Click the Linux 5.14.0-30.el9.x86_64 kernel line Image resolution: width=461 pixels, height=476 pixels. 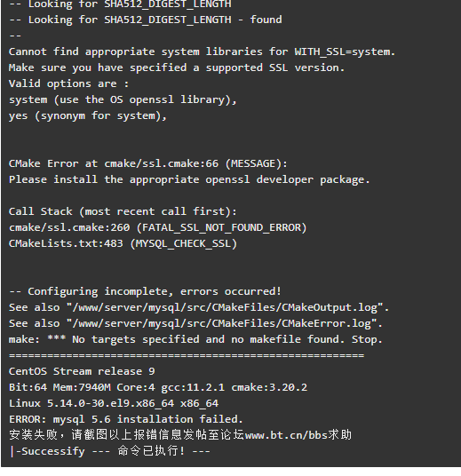click(114, 403)
